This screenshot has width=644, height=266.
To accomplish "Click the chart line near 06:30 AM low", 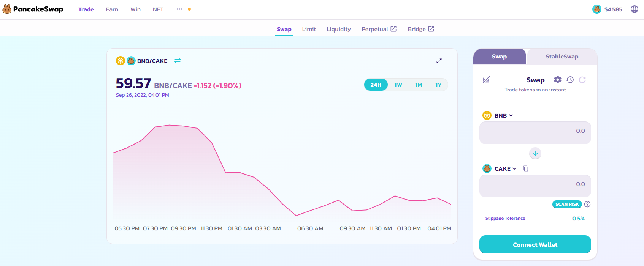I will click(297, 216).
